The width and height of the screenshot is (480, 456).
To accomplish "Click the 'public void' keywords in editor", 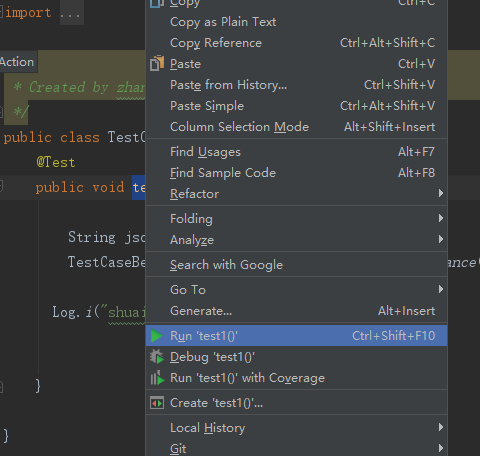I will (80, 187).
